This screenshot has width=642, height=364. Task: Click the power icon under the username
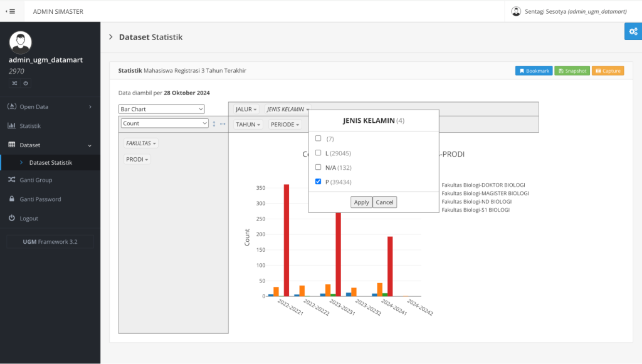26,83
